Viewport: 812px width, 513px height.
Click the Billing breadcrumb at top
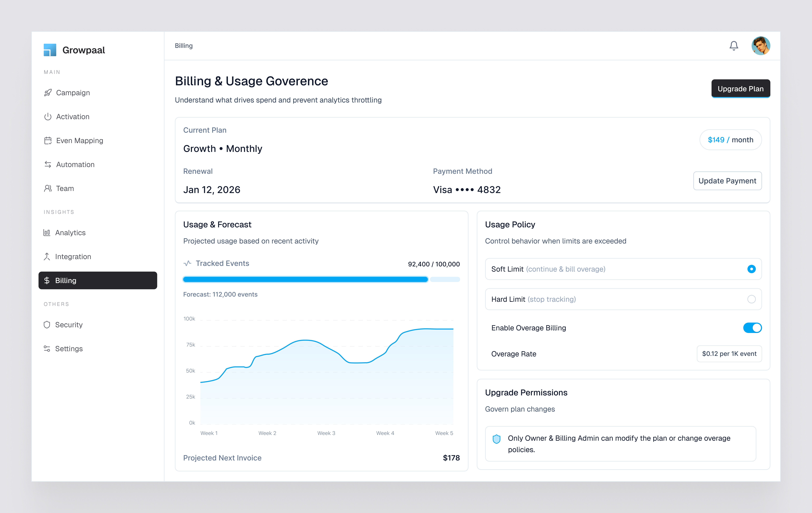coord(183,46)
